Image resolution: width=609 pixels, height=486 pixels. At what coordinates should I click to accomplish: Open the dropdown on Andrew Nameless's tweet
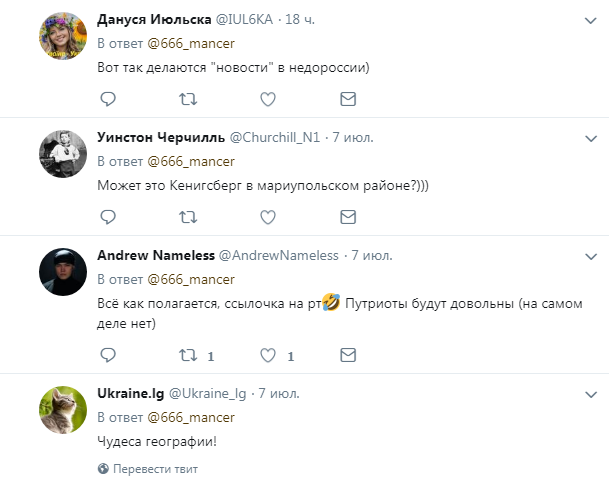(591, 255)
